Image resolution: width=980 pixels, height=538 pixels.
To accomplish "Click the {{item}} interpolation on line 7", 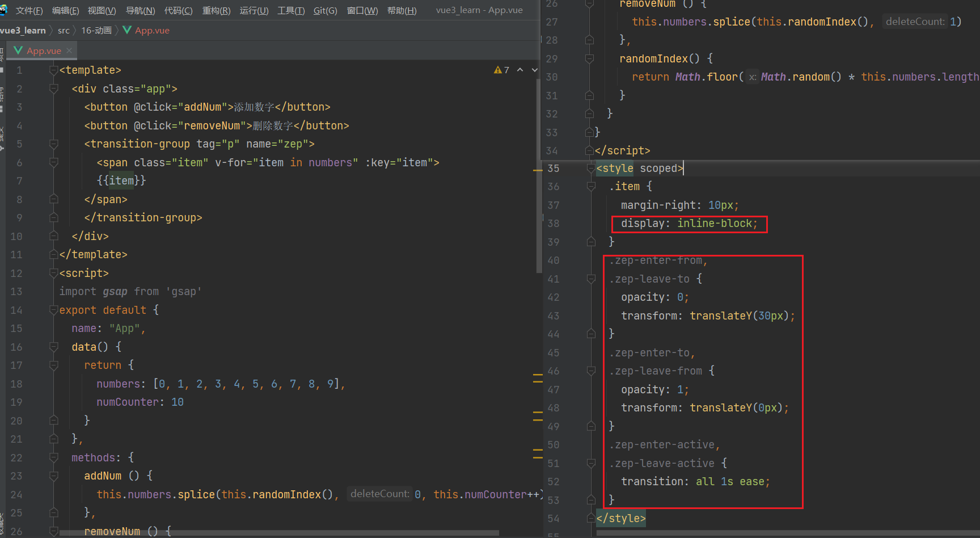I will pos(121,180).
